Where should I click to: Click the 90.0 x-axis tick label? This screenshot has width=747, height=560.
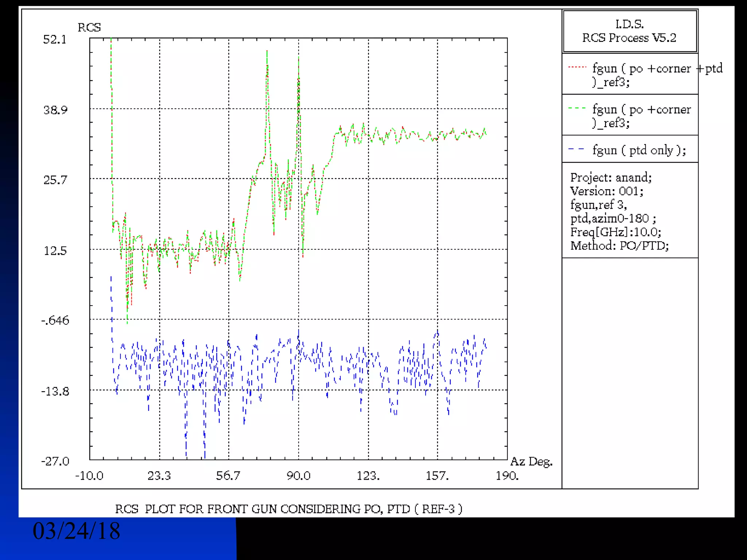click(298, 476)
